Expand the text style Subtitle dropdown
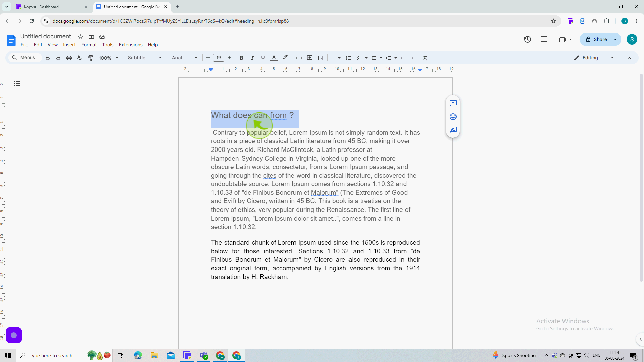This screenshot has height=362, width=644. pyautogui.click(x=161, y=58)
